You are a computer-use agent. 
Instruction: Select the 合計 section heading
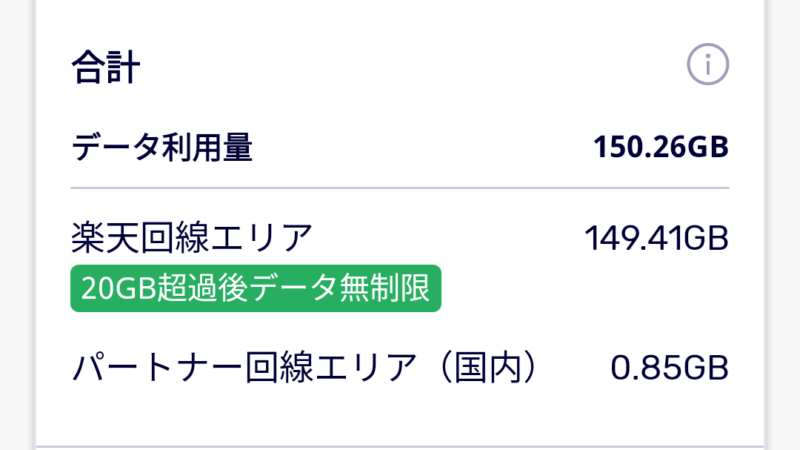(x=106, y=67)
